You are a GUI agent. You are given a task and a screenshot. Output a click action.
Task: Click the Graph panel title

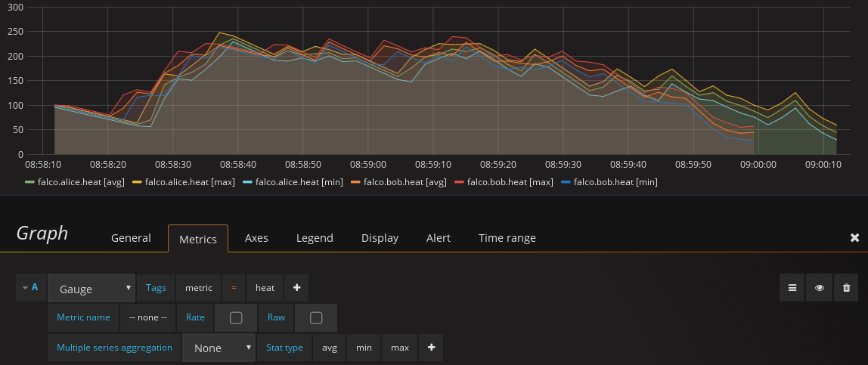click(42, 233)
